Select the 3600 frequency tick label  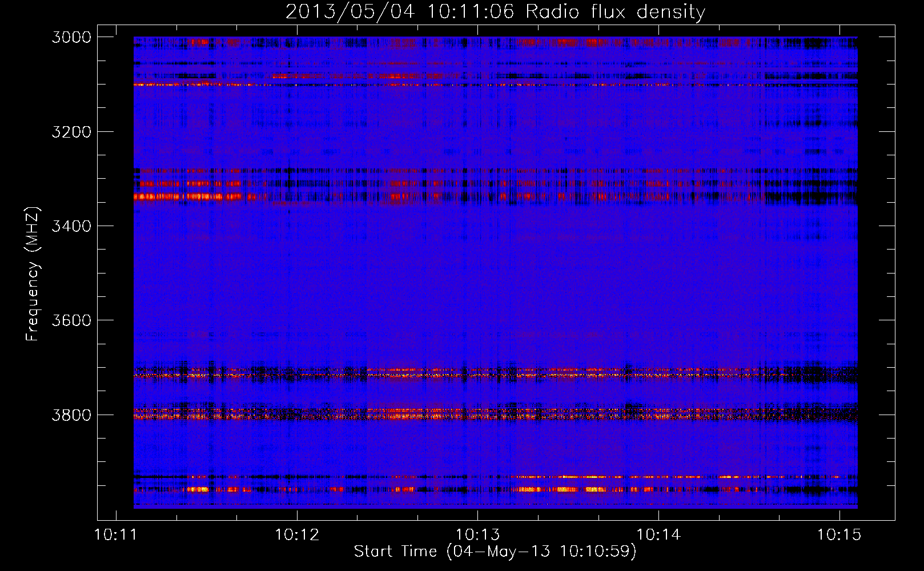point(71,320)
